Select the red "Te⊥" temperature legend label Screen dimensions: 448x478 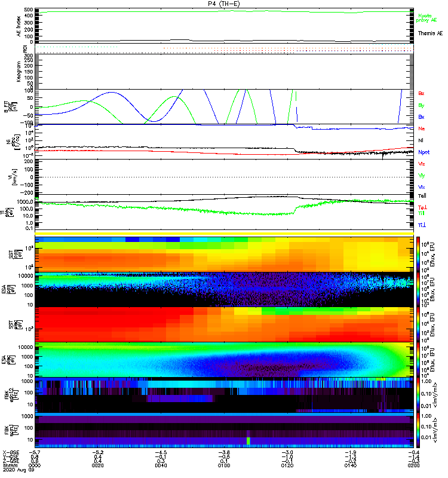pyautogui.click(x=422, y=207)
